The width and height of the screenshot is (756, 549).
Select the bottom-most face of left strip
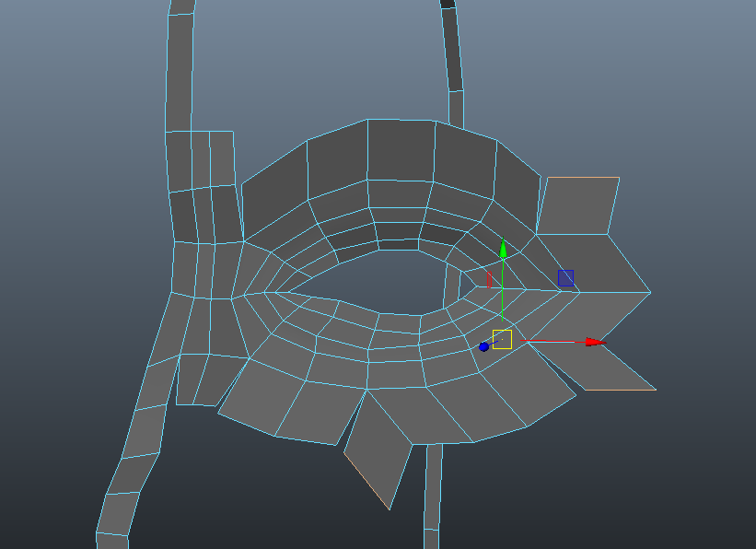pos(112,541)
